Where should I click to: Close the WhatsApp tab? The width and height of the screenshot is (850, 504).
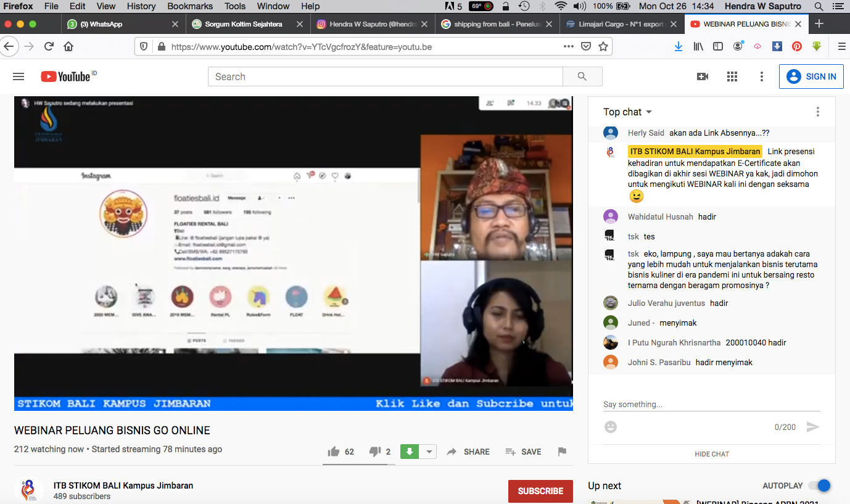175,24
